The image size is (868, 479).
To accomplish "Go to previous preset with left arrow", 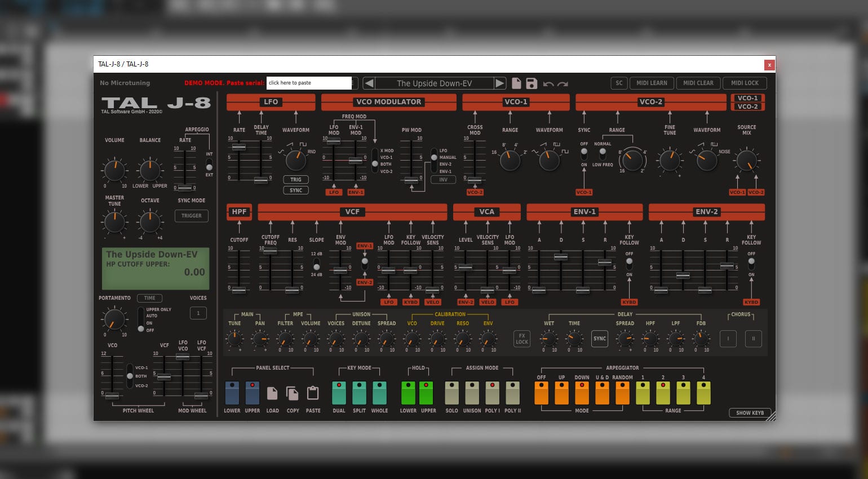I will tap(369, 83).
